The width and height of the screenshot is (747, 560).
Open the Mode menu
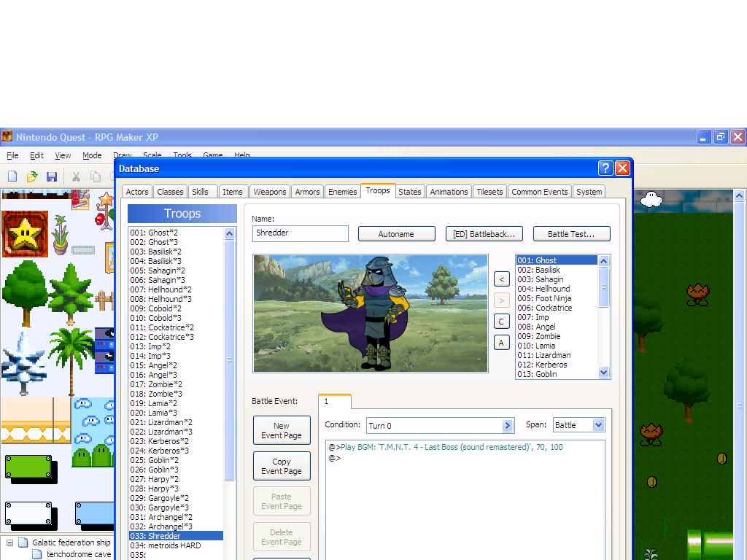pos(92,155)
